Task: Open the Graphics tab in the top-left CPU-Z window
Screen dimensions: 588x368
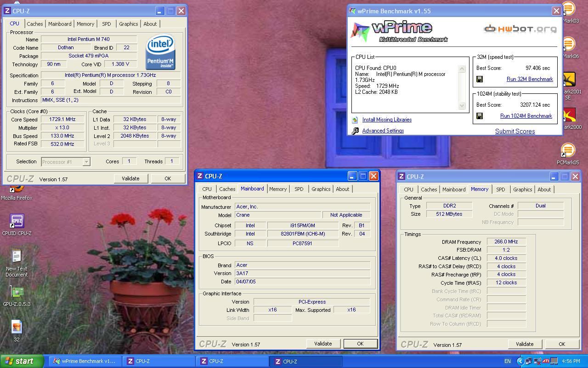Action: [128, 24]
